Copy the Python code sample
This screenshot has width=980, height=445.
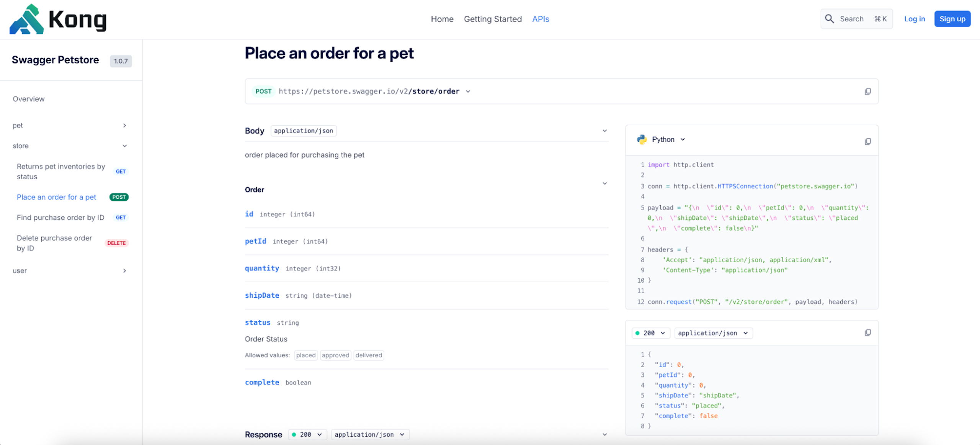click(x=867, y=141)
